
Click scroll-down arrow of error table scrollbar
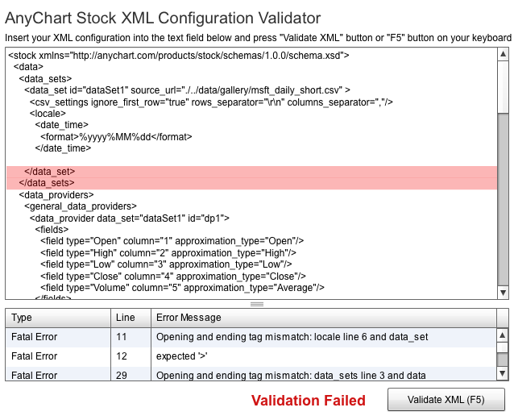(x=503, y=373)
